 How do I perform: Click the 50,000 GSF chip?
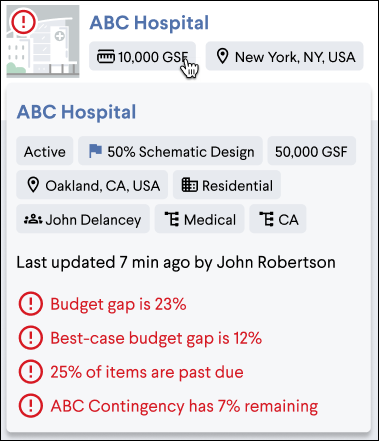(312, 151)
